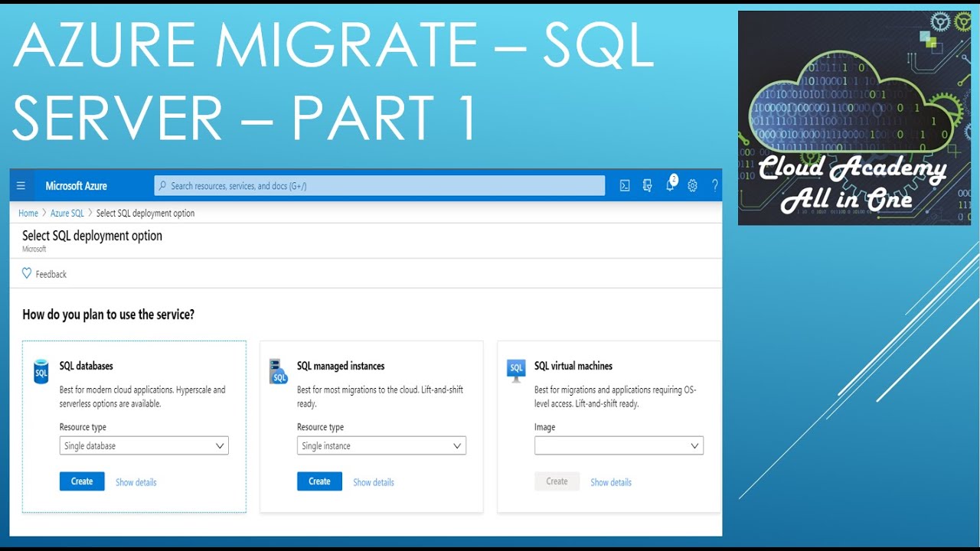Click disabled Create under SQL virtual machines
980x551 pixels.
[557, 481]
